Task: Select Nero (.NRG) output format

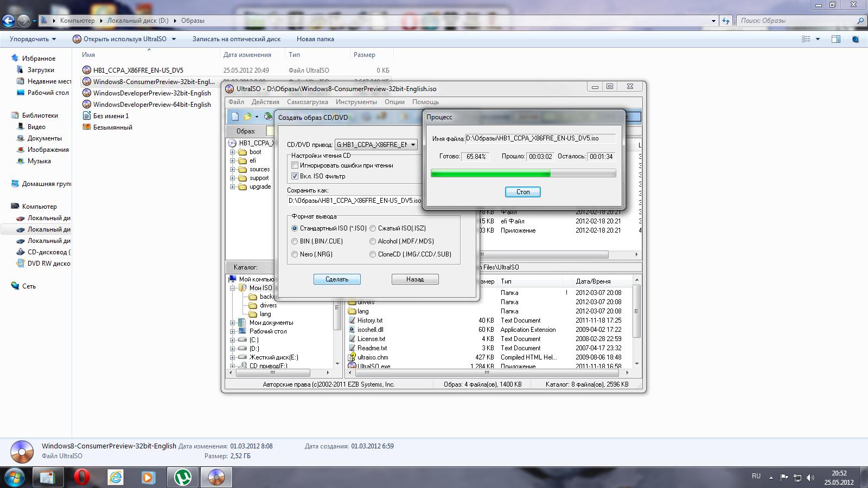Action: click(295, 254)
